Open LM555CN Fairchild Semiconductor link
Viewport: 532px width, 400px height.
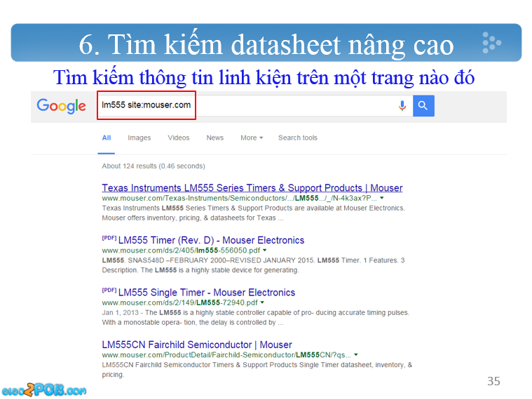pos(197,345)
